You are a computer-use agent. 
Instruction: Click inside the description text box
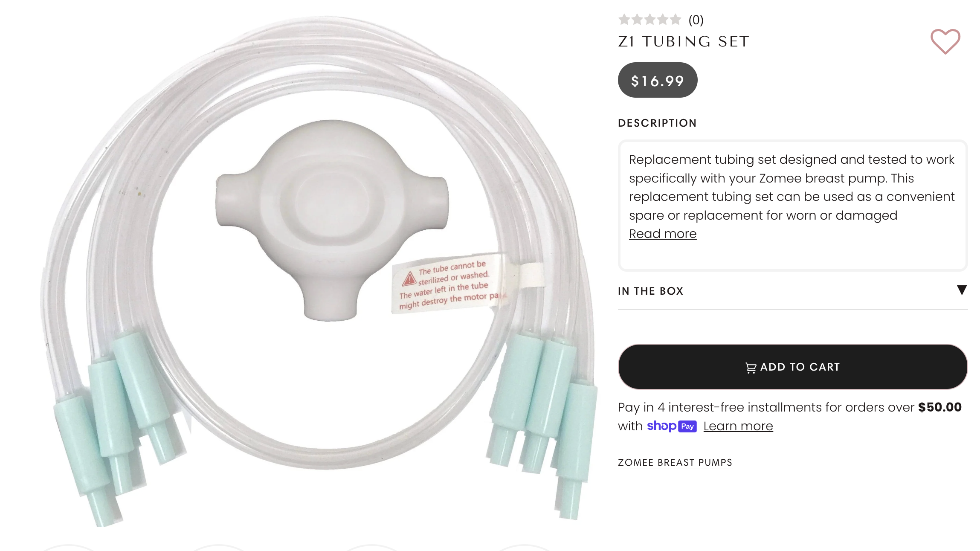pos(793,206)
